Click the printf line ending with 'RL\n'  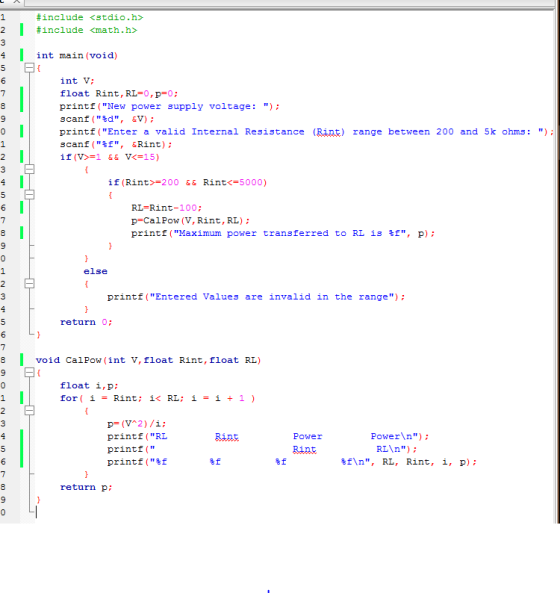262,449
